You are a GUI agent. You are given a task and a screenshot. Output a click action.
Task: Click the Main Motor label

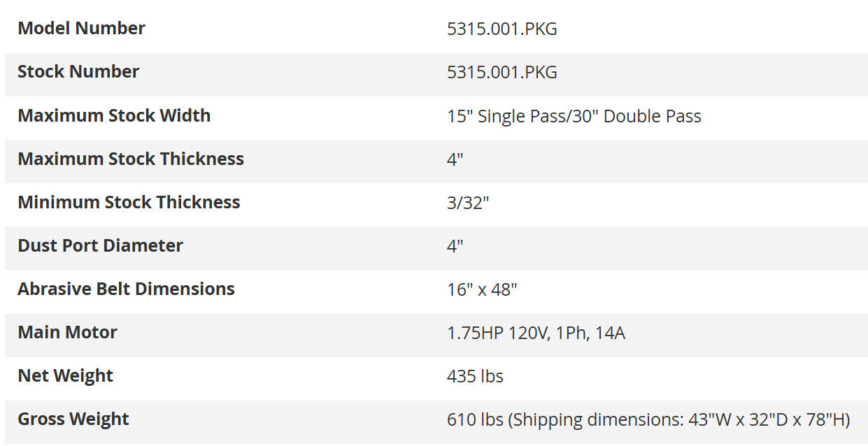(67, 332)
